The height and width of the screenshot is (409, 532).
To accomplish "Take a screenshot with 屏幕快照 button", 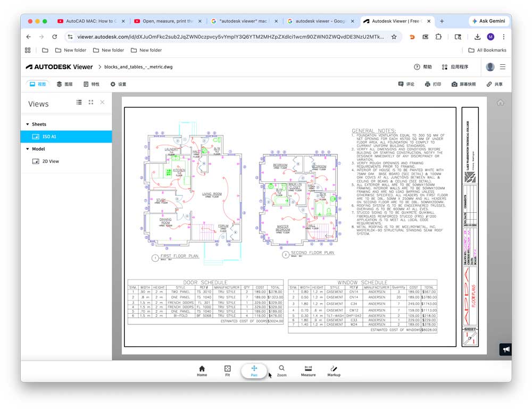I will click(463, 85).
